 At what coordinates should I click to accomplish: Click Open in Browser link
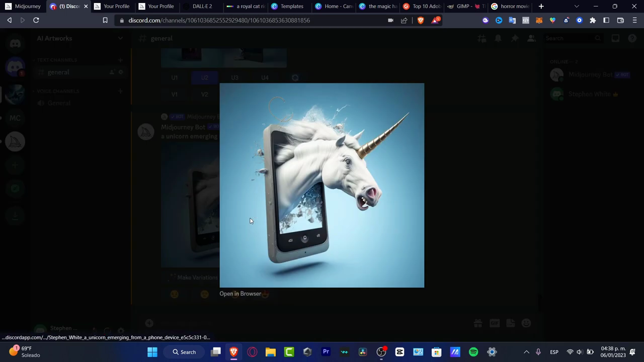pos(240,294)
